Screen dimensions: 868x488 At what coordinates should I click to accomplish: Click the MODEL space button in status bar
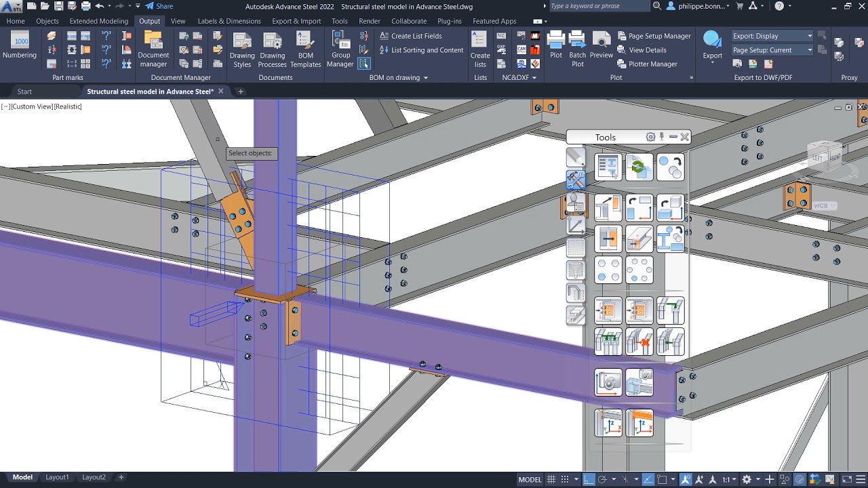[530, 479]
